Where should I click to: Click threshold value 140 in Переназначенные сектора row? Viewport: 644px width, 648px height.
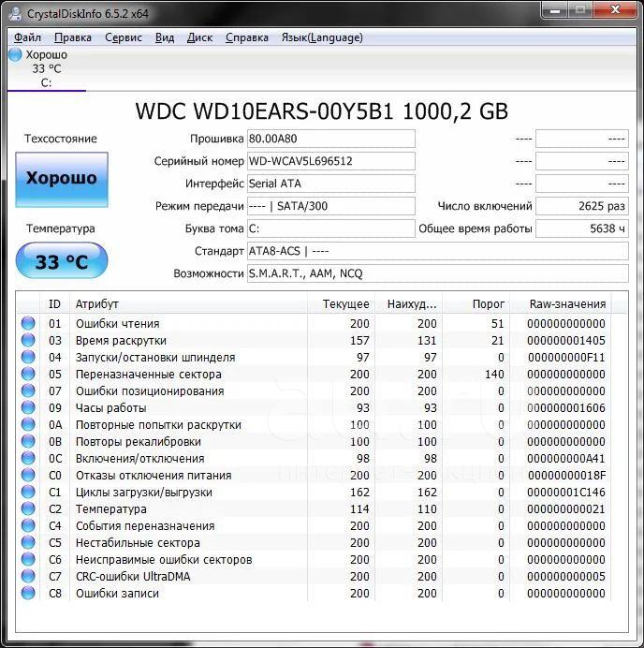coord(494,375)
